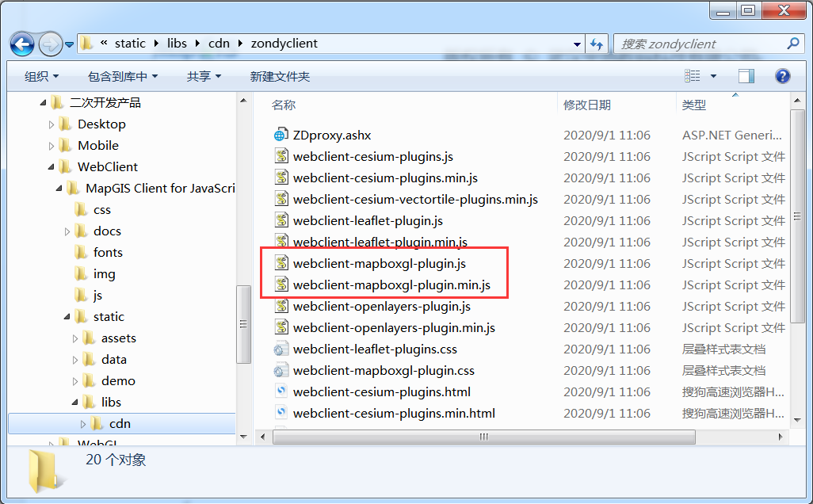The width and height of the screenshot is (813, 504).
Task: Click the change view icon
Action: pos(693,76)
